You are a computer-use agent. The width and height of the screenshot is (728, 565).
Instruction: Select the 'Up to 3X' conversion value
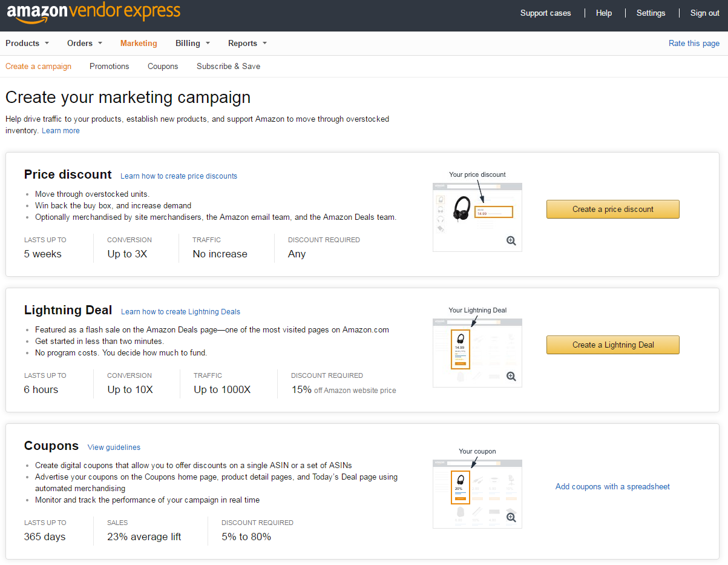[127, 254]
